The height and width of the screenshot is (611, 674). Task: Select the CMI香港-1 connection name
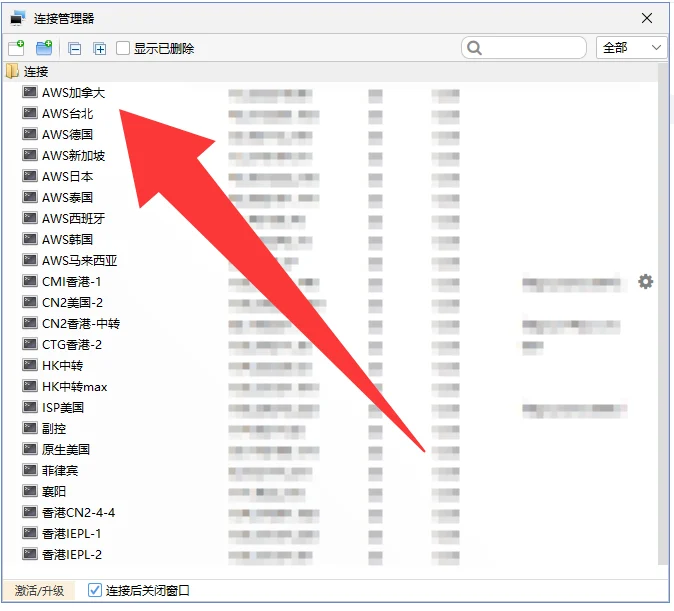tap(72, 282)
